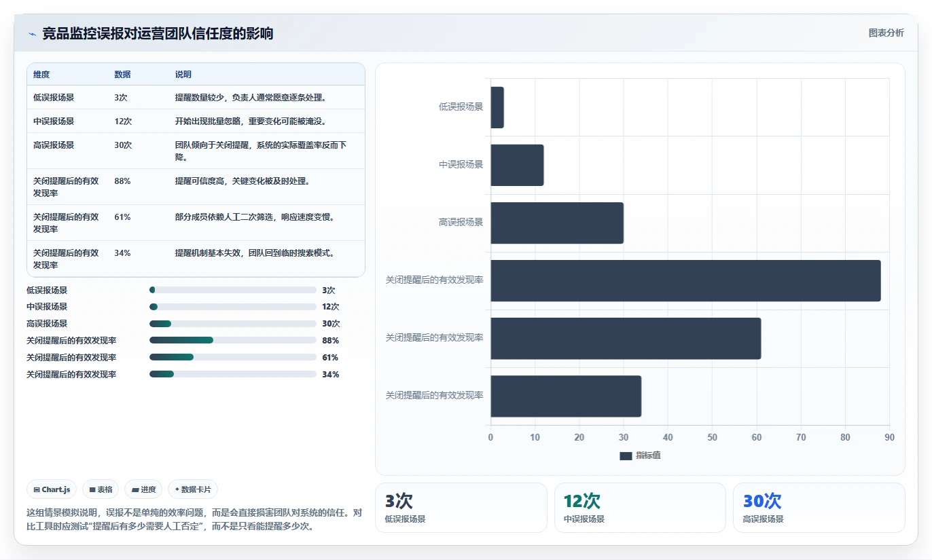Image resolution: width=932 pixels, height=560 pixels.
Task: Open the 30次 高误报场景 data card
Action: [x=819, y=508]
